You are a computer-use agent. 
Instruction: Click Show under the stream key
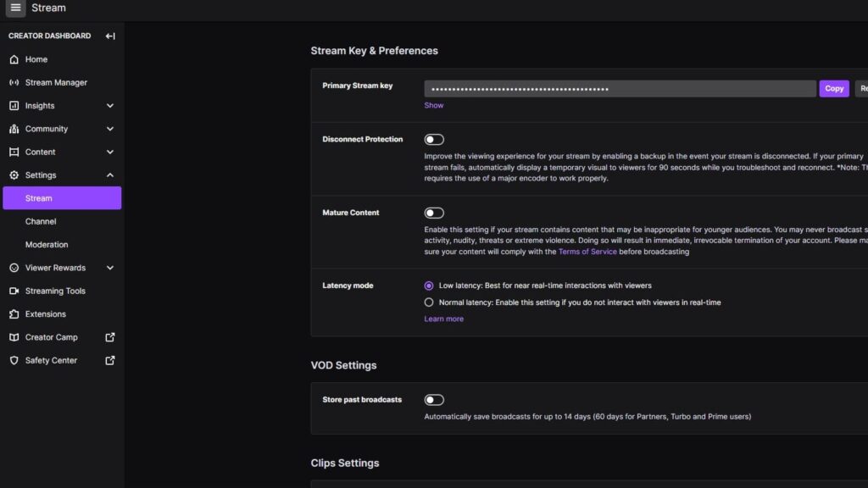click(433, 105)
